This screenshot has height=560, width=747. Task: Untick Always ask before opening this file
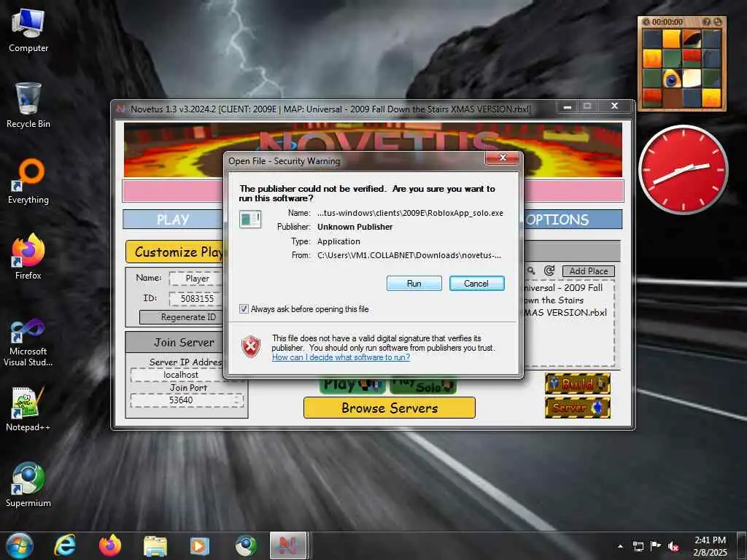(244, 309)
